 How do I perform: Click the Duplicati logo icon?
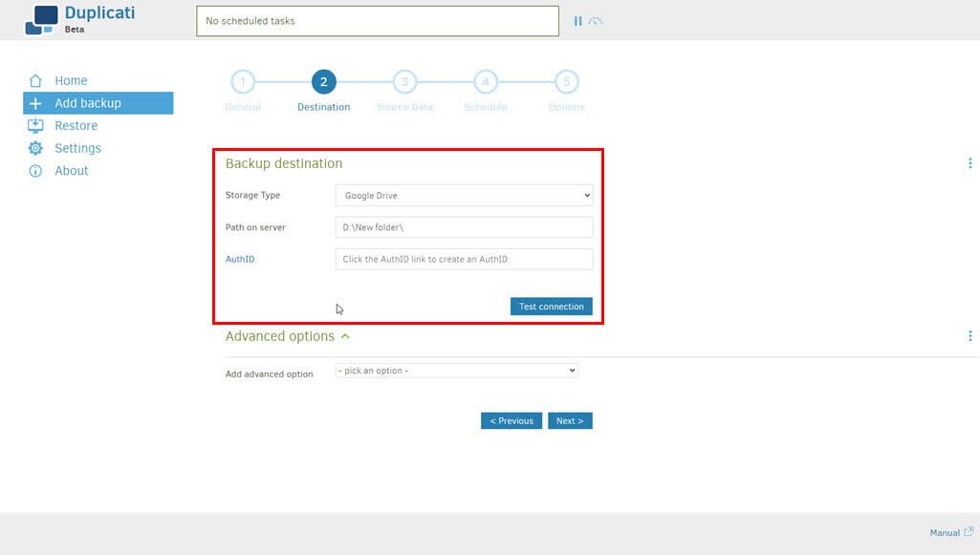(x=41, y=20)
